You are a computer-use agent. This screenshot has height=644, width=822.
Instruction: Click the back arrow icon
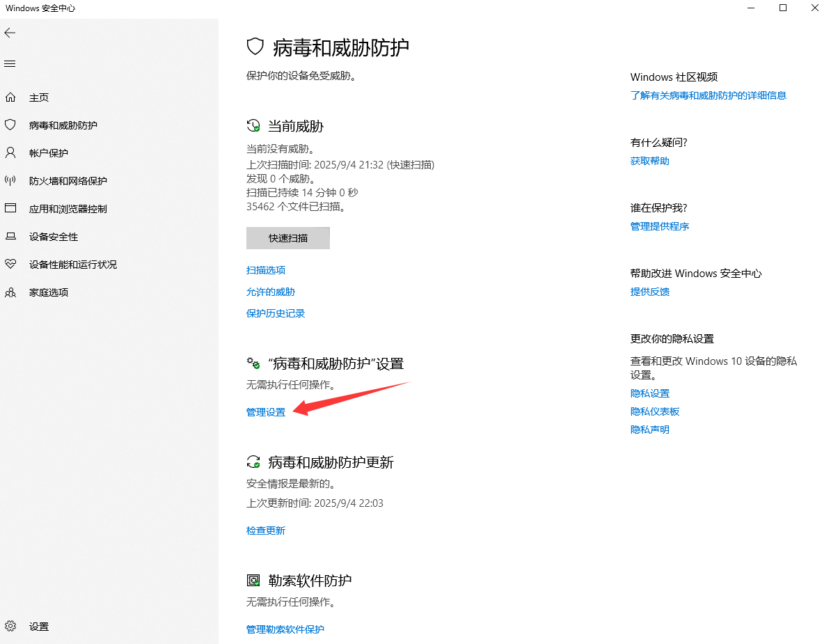[x=10, y=33]
